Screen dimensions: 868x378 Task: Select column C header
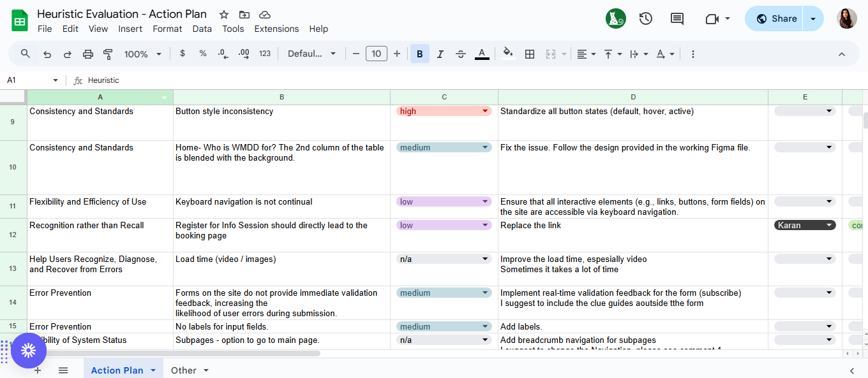tap(444, 97)
